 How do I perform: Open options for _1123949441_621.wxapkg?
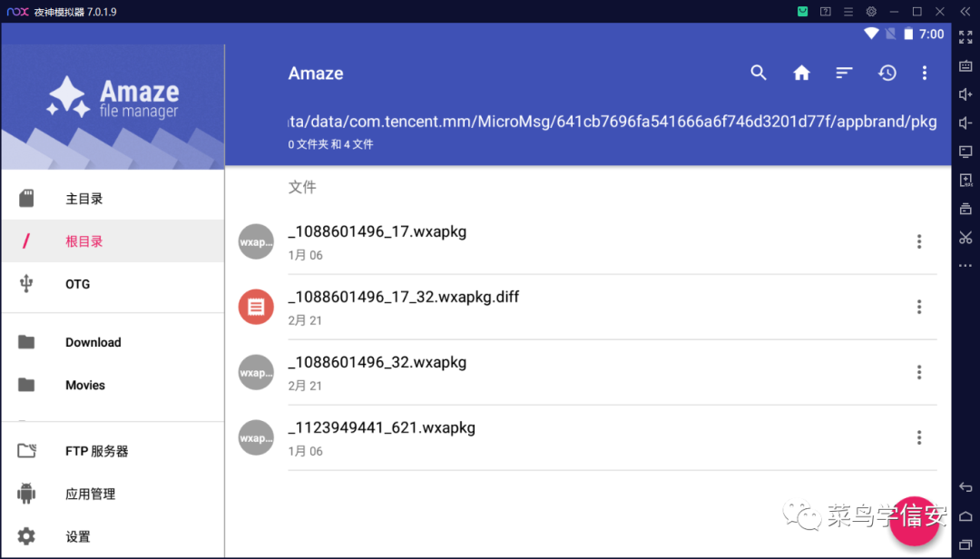[918, 437]
